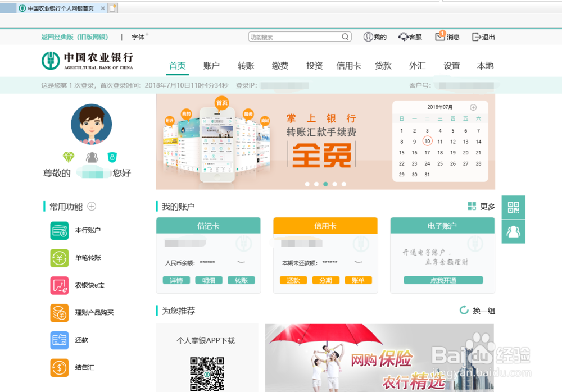562x392 pixels.
Task: Select July 25 on the calendar
Action: click(x=440, y=163)
